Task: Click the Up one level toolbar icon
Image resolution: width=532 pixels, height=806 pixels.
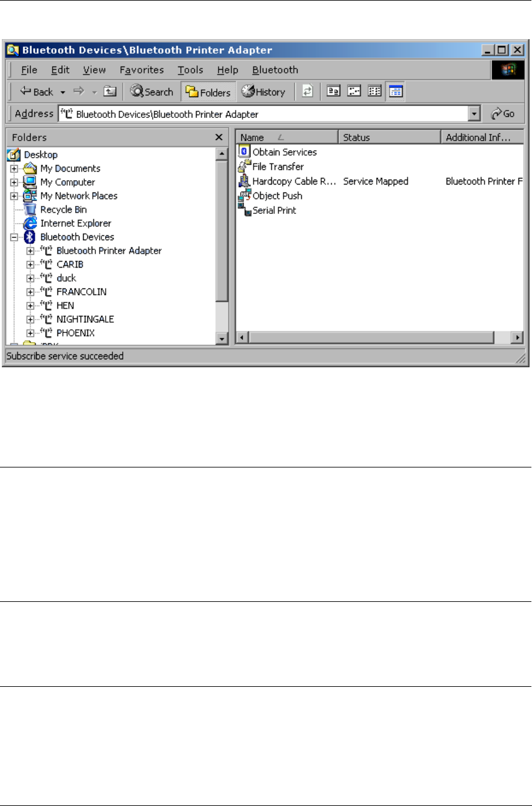Action: 109,92
